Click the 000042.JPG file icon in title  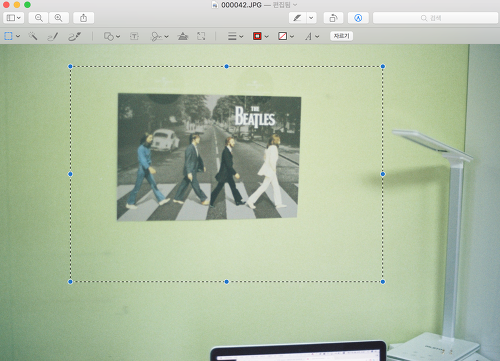tap(215, 5)
